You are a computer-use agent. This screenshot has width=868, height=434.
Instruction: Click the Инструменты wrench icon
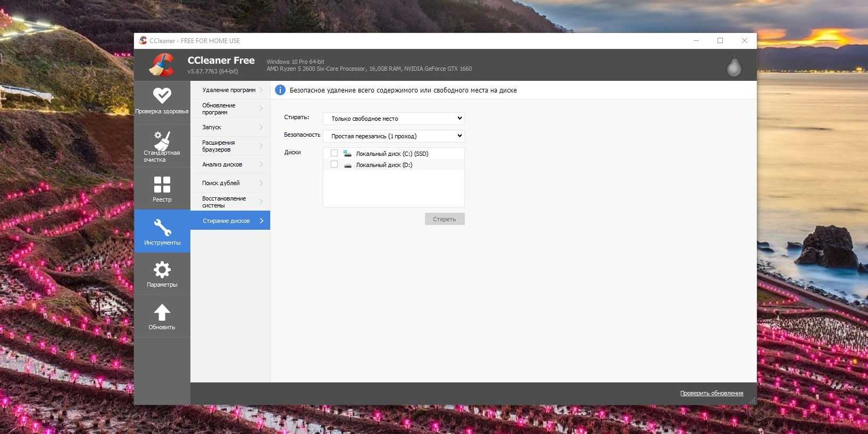click(x=162, y=228)
